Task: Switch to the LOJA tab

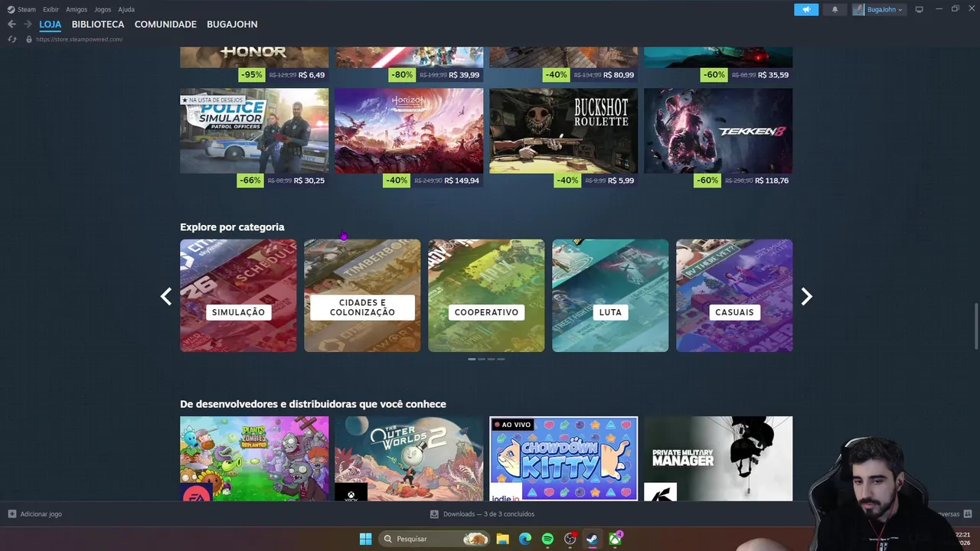Action: (x=50, y=24)
